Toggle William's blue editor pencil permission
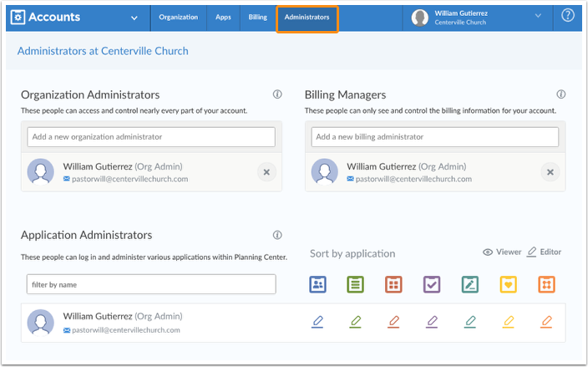 [317, 322]
